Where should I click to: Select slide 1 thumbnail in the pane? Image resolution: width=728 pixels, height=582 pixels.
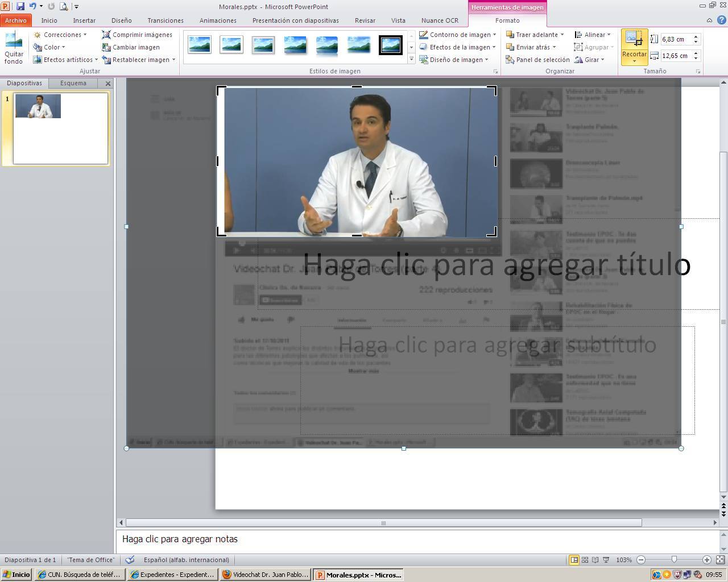point(60,128)
